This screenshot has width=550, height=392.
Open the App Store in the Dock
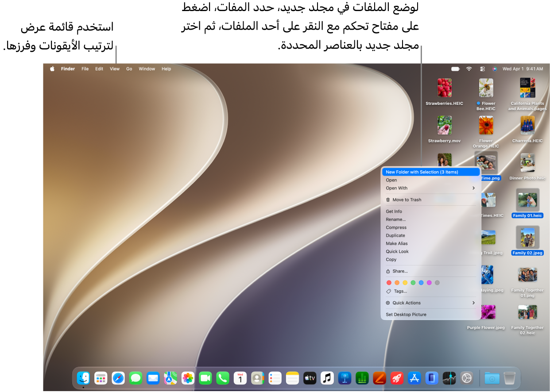point(414,378)
